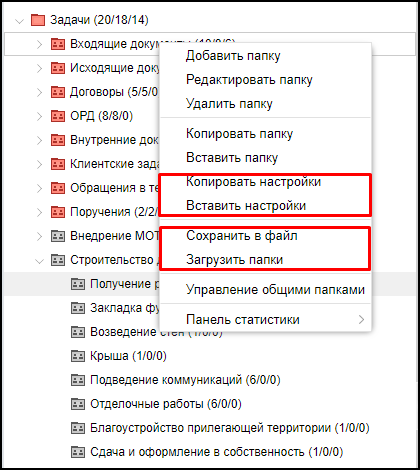Expand the Поручения folder chevron
Viewport: 420px width, 470px height.
point(40,212)
